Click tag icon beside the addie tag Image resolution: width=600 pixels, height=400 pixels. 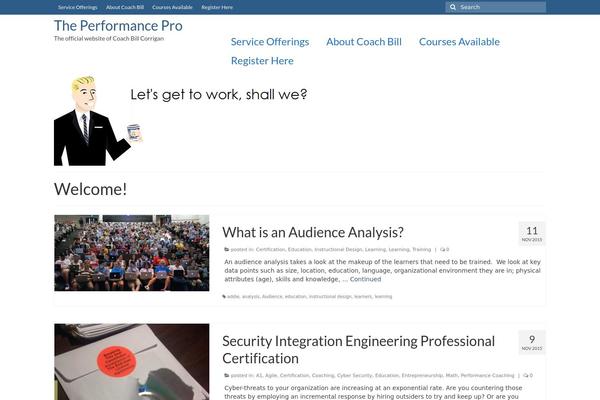tap(224, 297)
